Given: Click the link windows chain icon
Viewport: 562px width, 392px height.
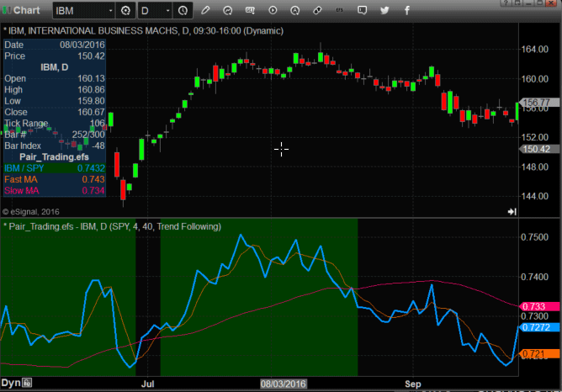Looking at the screenshot, I should click(x=317, y=10).
